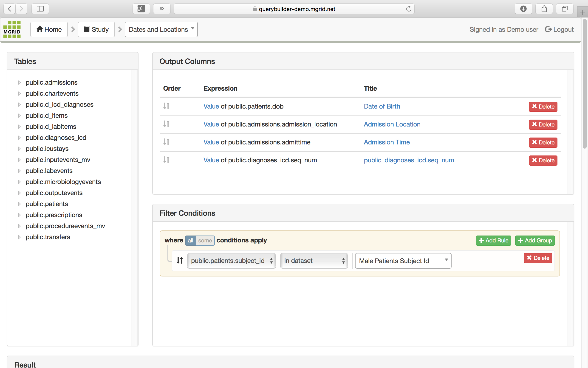588x368 pixels.
Task: Expand public.transfers table
Action: click(x=20, y=237)
